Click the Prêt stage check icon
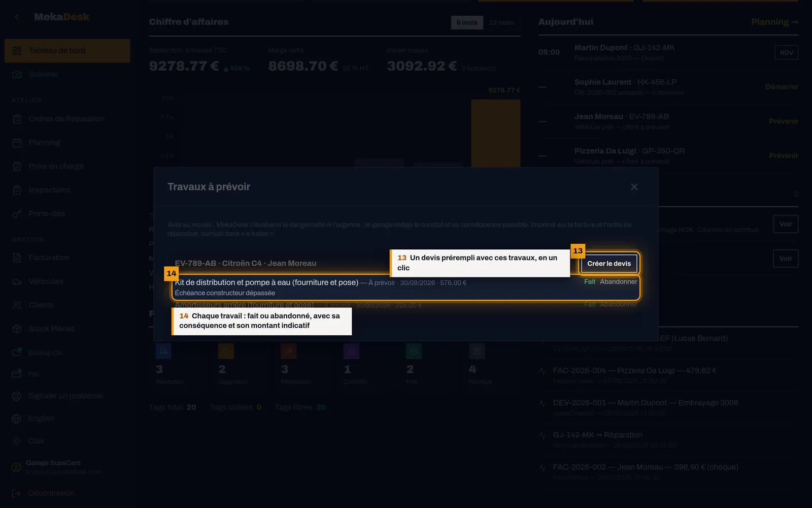The width and height of the screenshot is (812, 508). pos(414,351)
